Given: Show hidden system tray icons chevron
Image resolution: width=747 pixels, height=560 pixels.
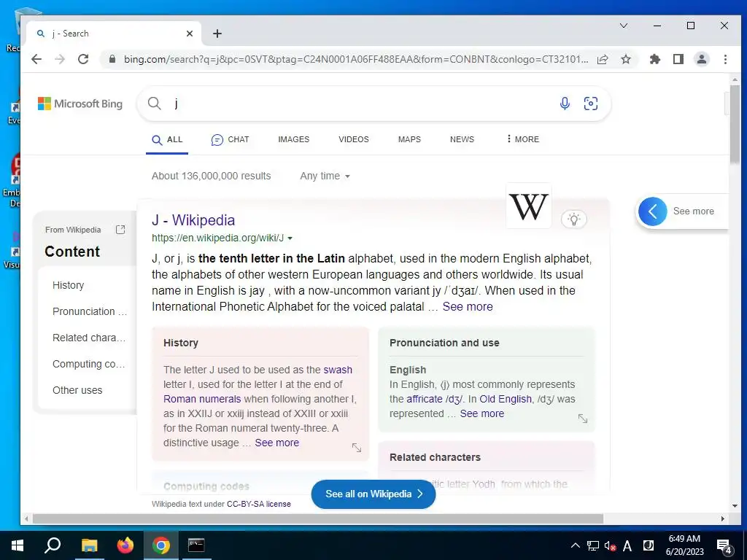Looking at the screenshot, I should (575, 545).
